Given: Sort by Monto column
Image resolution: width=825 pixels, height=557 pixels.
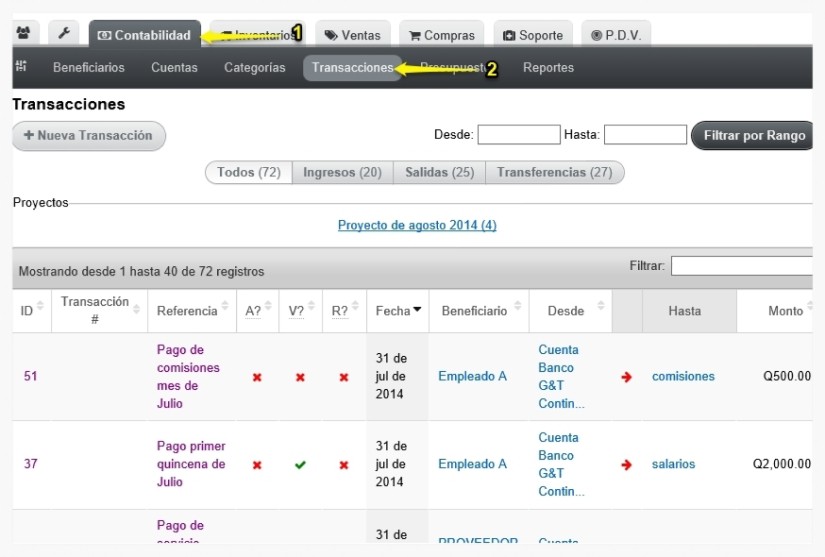Looking at the screenshot, I should click(x=775, y=310).
